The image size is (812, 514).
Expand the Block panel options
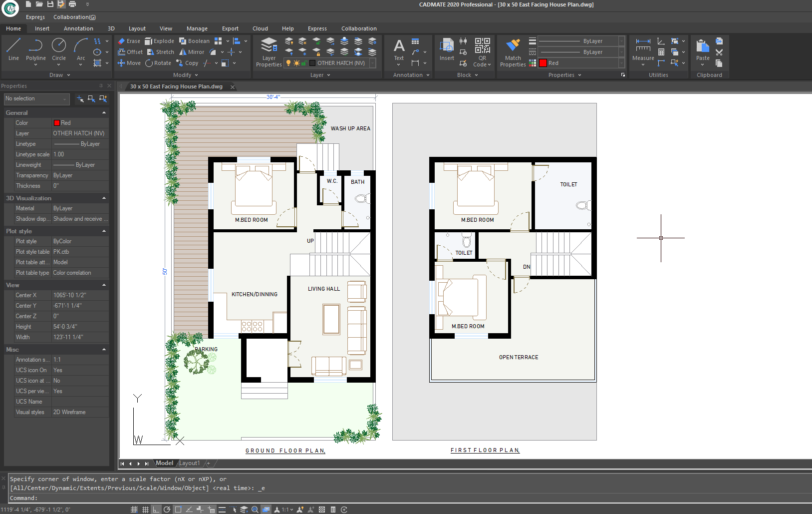(468, 75)
